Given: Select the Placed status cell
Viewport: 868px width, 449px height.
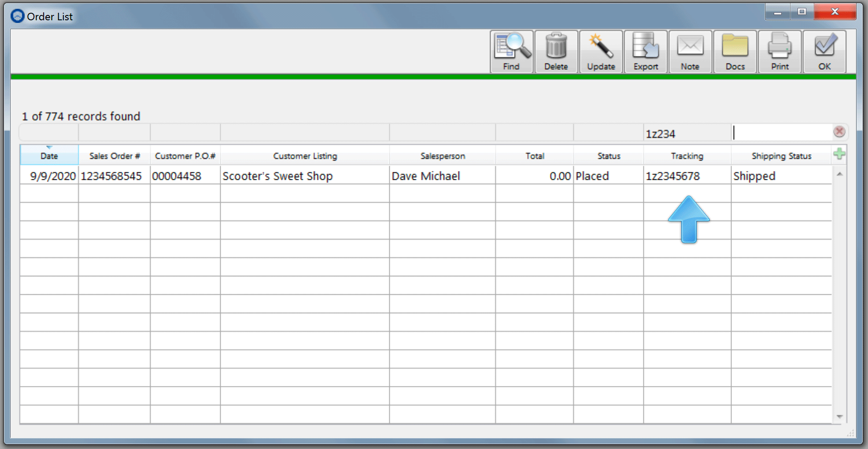Looking at the screenshot, I should tap(609, 176).
